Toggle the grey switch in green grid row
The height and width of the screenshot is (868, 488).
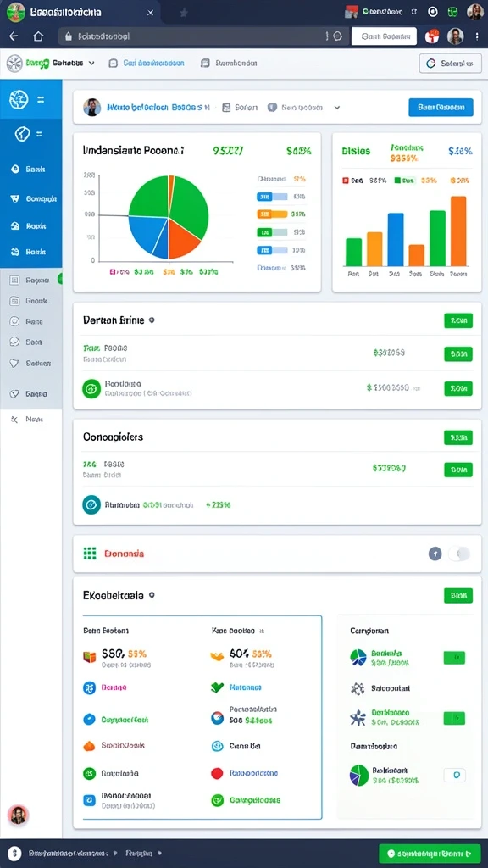point(458,553)
